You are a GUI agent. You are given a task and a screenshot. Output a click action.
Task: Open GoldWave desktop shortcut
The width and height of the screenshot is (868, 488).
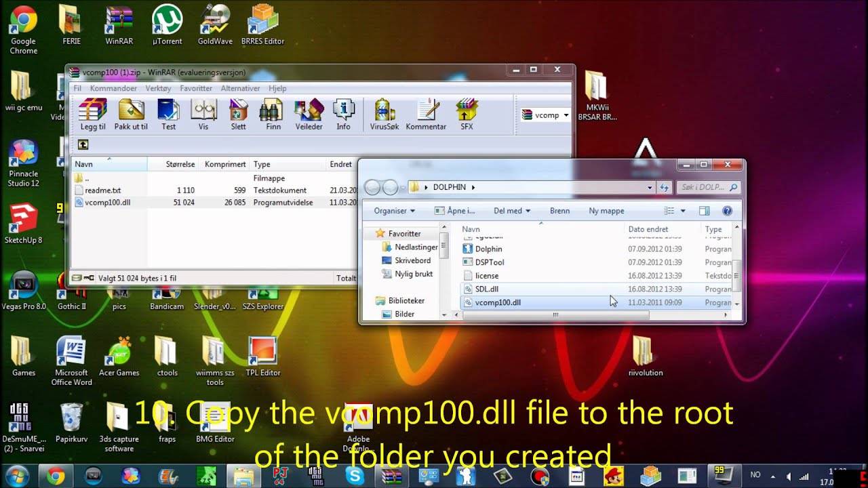click(x=215, y=25)
